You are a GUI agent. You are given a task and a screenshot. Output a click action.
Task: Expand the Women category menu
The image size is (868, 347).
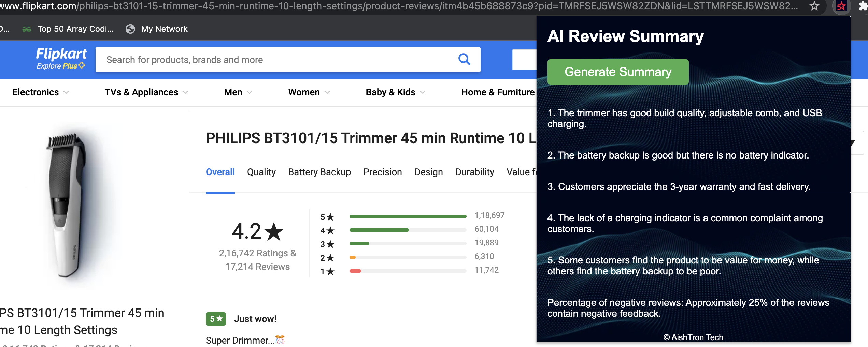pos(309,92)
